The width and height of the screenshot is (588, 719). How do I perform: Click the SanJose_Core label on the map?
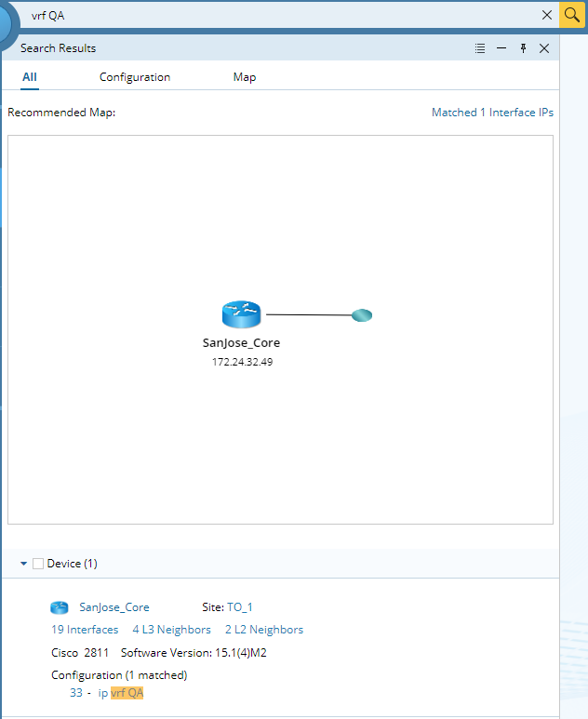coord(241,343)
